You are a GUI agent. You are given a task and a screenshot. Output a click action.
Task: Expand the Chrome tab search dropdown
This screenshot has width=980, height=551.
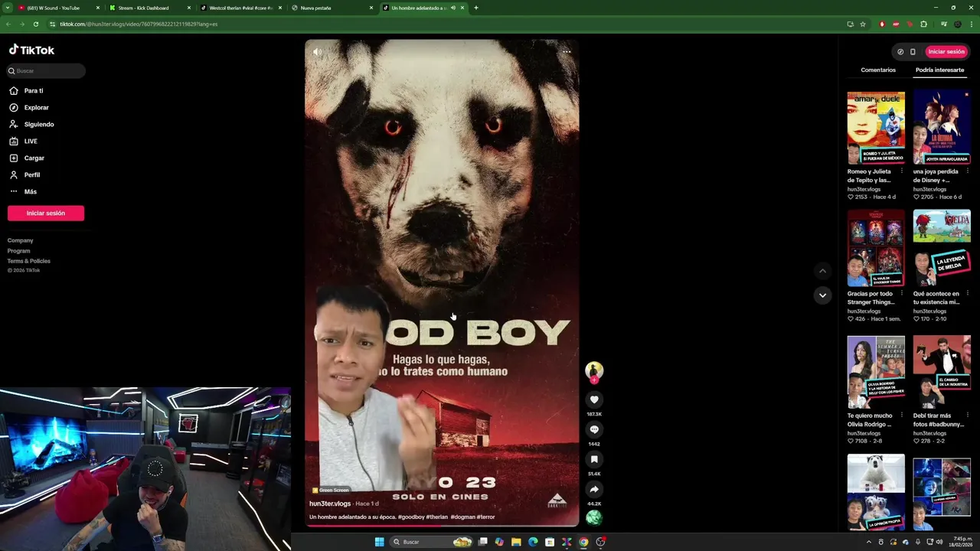tap(6, 8)
